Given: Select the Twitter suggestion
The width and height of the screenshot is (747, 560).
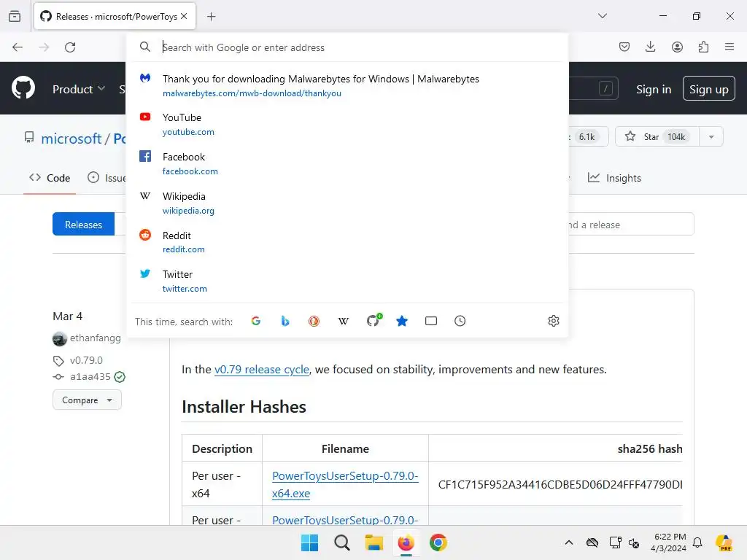Looking at the screenshot, I should point(347,281).
